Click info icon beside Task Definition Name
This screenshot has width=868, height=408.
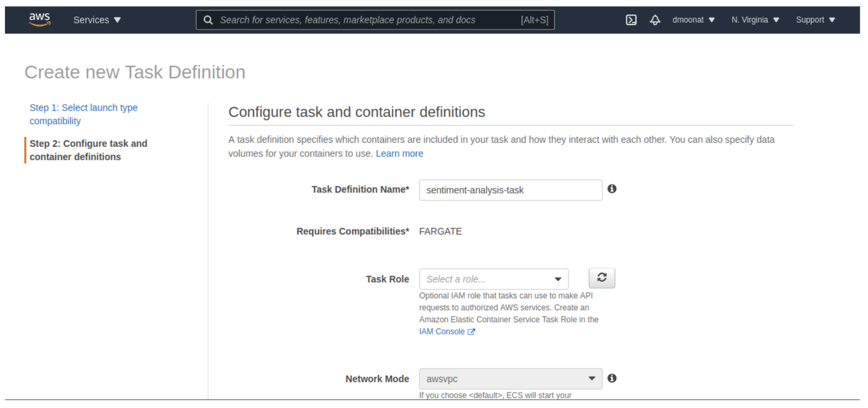coord(612,189)
